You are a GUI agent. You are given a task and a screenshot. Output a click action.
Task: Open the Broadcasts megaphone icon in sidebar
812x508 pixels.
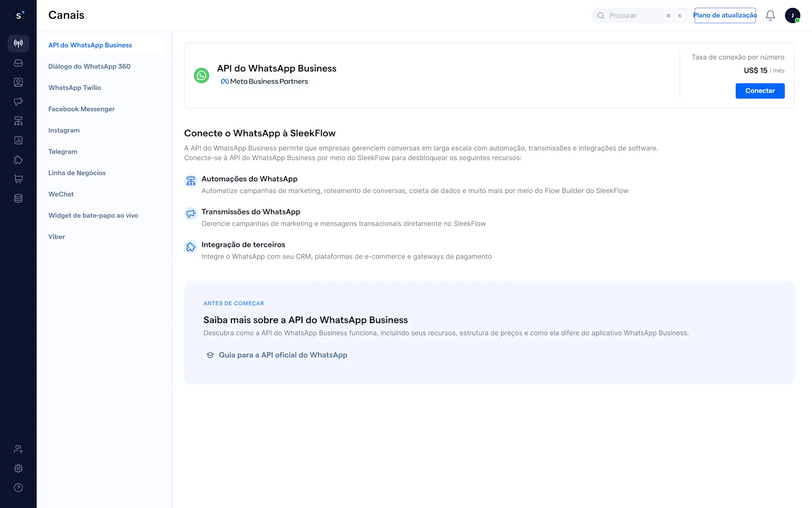pos(18,102)
